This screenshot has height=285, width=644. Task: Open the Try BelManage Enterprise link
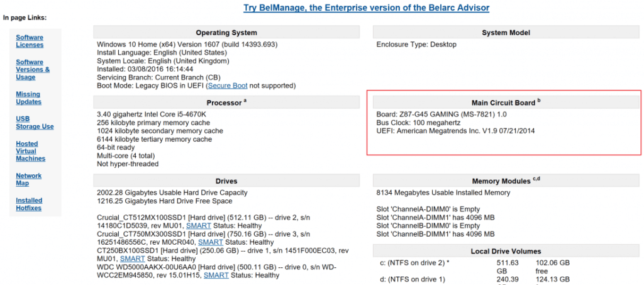(366, 8)
